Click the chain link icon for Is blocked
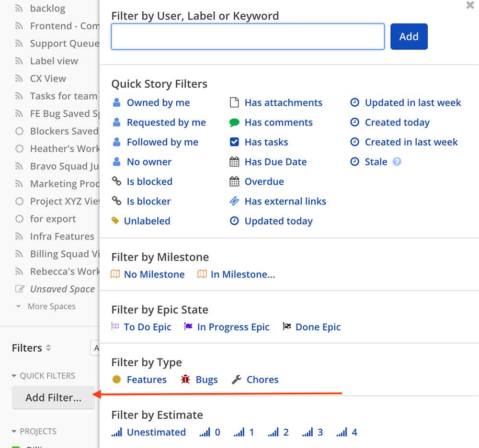This screenshot has width=479, height=448. pos(116,181)
